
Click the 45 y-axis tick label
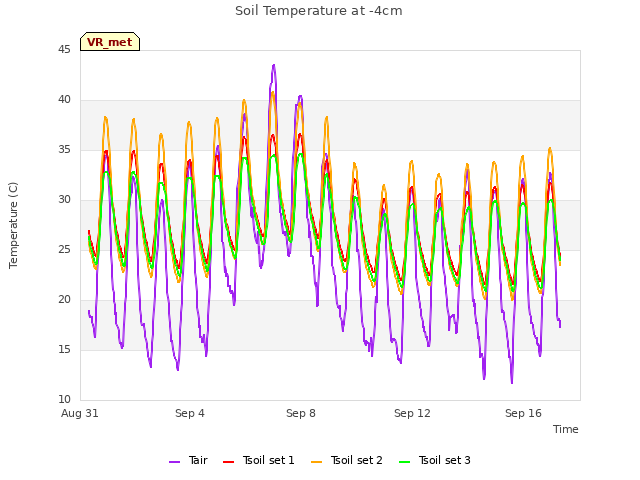64,50
